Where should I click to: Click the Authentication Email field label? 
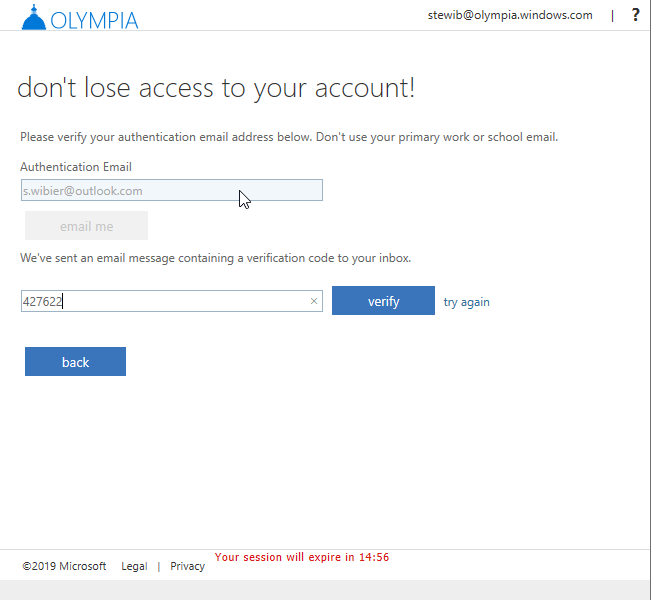[76, 167]
